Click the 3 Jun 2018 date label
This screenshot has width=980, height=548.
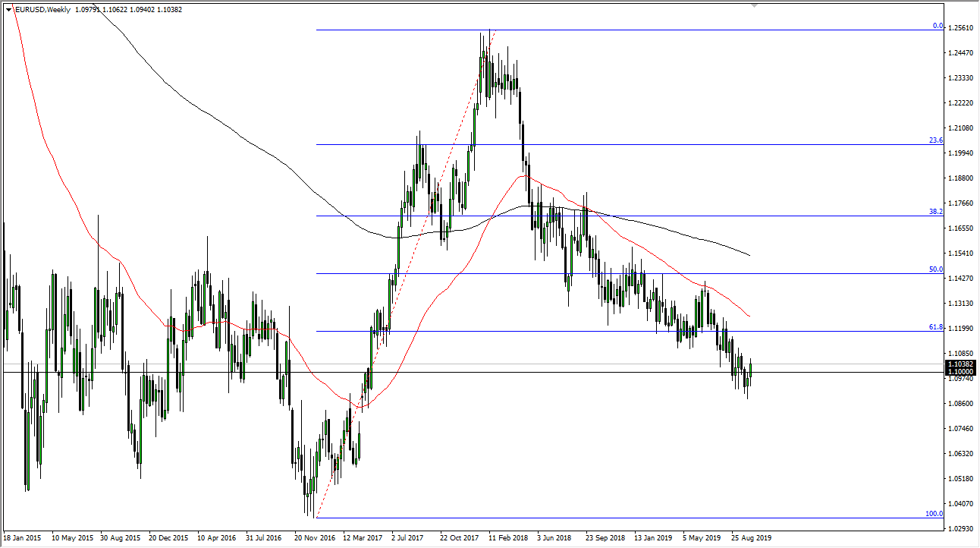[x=556, y=537]
